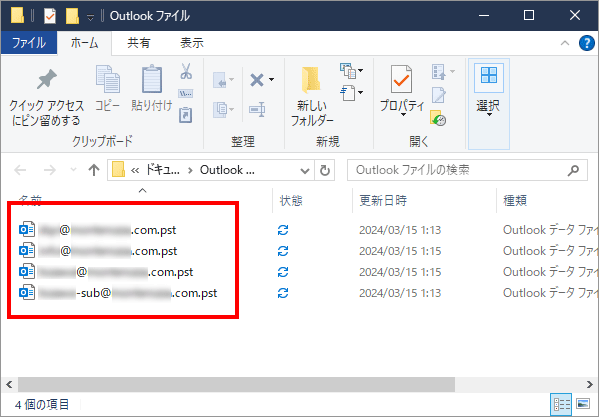Click the search magnifier icon
This screenshot has width=599, height=417.
tap(573, 170)
